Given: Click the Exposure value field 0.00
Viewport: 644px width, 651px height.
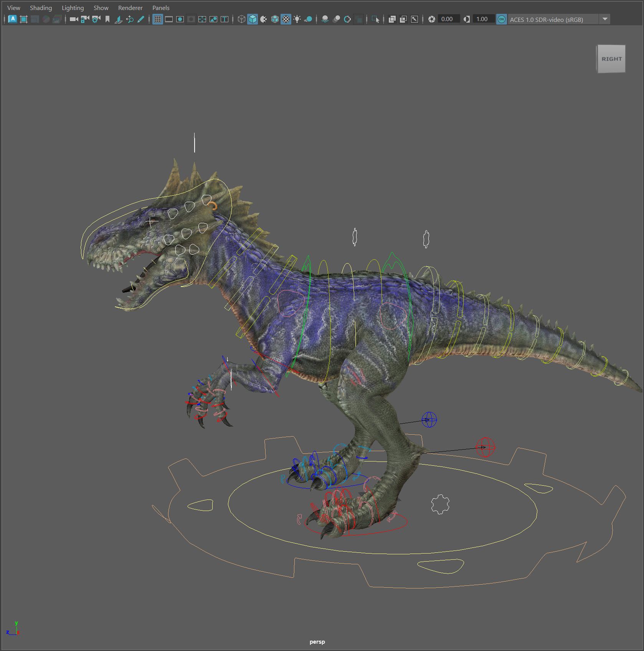Looking at the screenshot, I should 448,19.
